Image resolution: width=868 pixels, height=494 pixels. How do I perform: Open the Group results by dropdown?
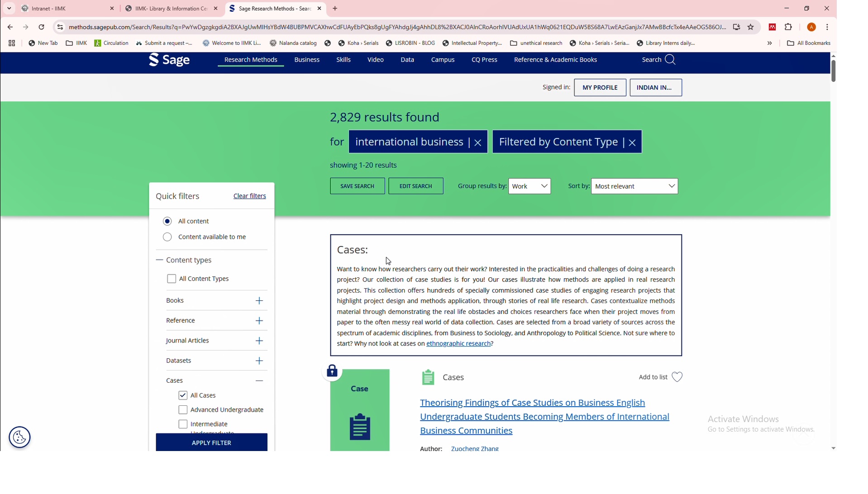pos(529,186)
